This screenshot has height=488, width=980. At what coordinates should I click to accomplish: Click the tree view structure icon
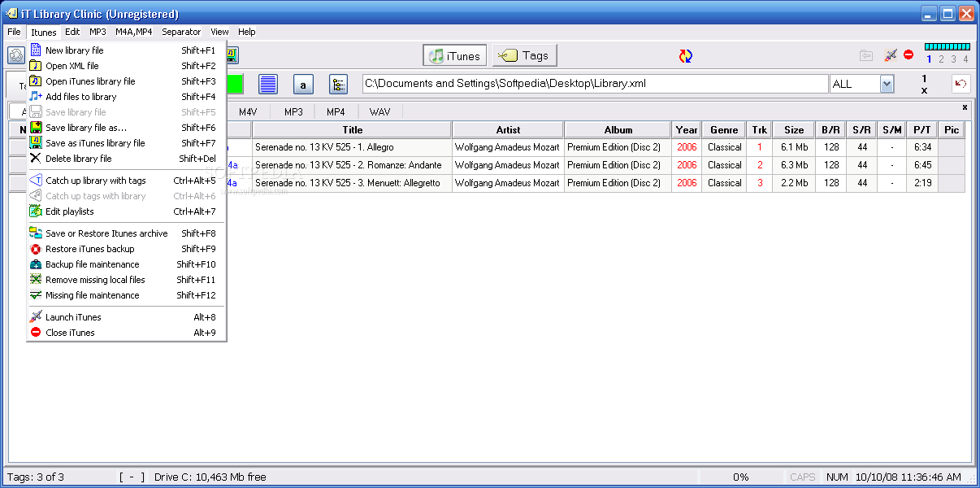[x=338, y=84]
